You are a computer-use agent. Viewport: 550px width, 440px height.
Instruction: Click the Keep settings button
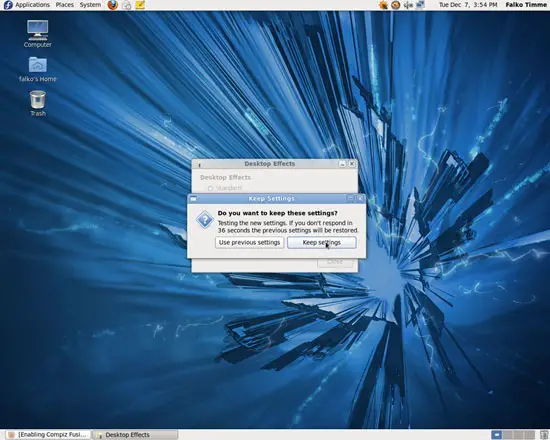[322, 242]
